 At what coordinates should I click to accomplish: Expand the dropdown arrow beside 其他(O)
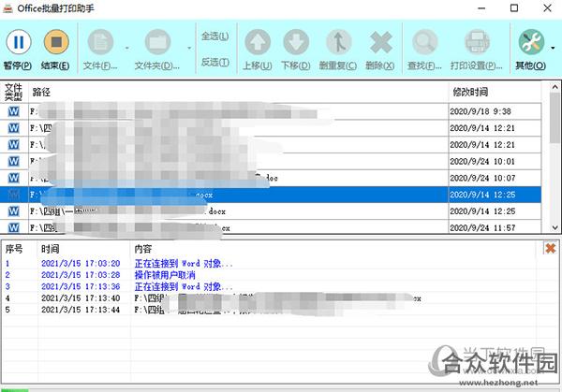553,48
